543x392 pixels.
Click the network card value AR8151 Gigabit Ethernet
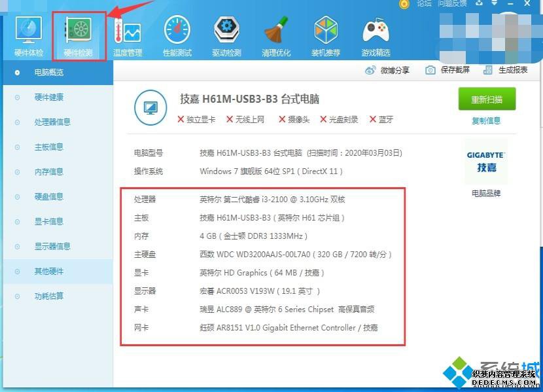pyautogui.click(x=289, y=328)
